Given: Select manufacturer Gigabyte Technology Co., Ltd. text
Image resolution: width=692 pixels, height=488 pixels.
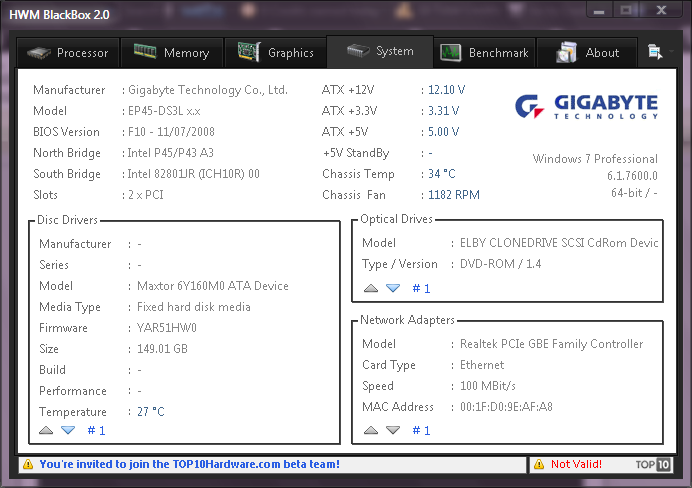Looking at the screenshot, I should tap(208, 90).
